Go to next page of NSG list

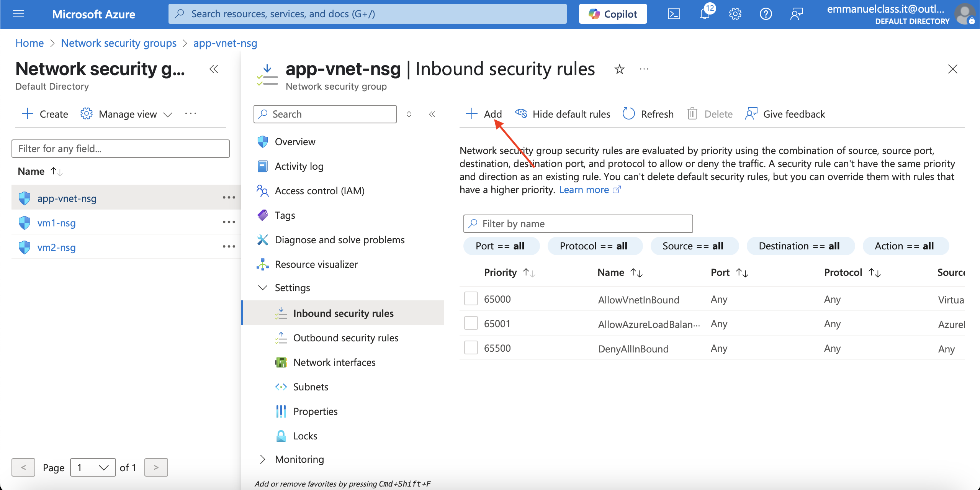pos(156,467)
